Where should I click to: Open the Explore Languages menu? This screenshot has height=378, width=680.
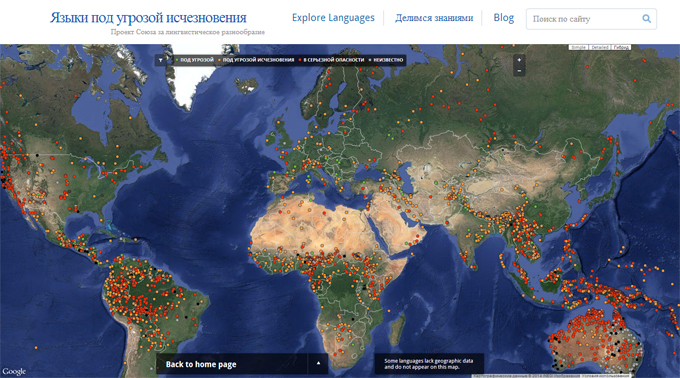[x=333, y=18]
